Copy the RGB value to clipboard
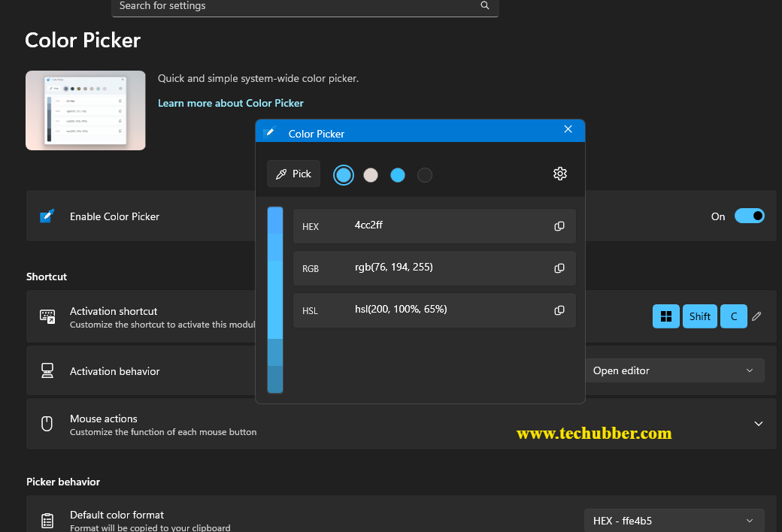782x532 pixels. (559, 268)
